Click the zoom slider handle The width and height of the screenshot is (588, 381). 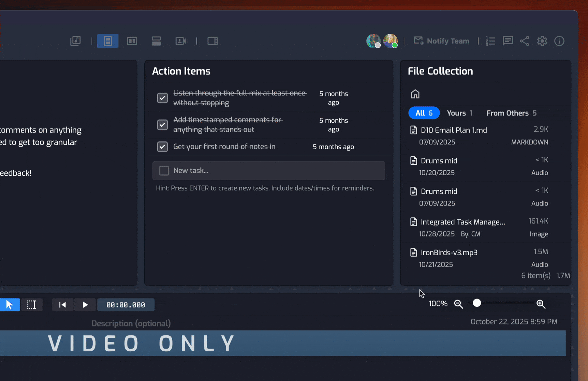point(477,303)
